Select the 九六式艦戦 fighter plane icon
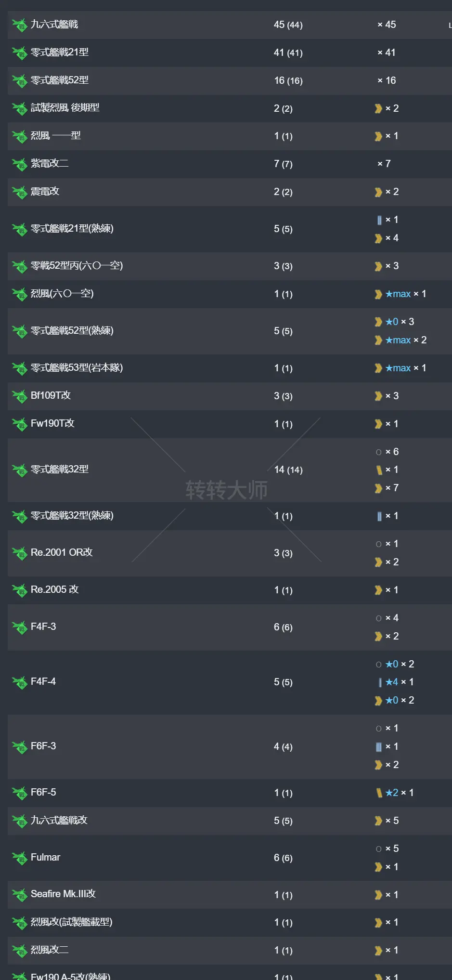This screenshot has width=452, height=980. tap(21, 25)
